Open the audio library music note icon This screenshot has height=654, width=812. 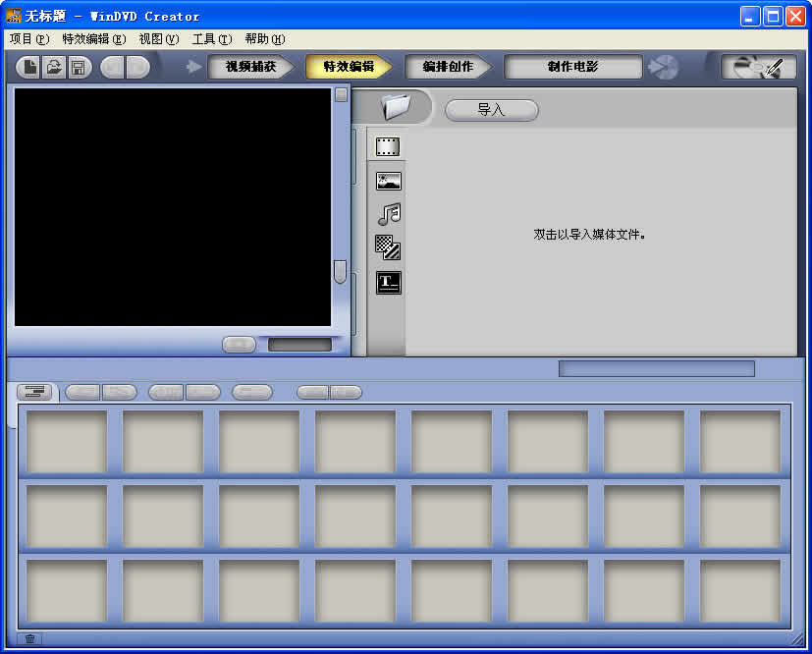pyautogui.click(x=390, y=214)
